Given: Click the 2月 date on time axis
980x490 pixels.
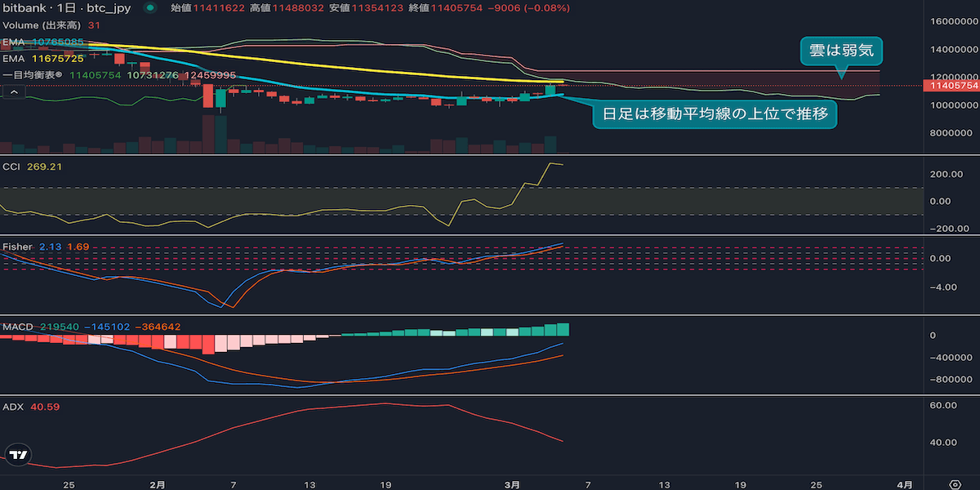Looking at the screenshot, I should 158,483.
